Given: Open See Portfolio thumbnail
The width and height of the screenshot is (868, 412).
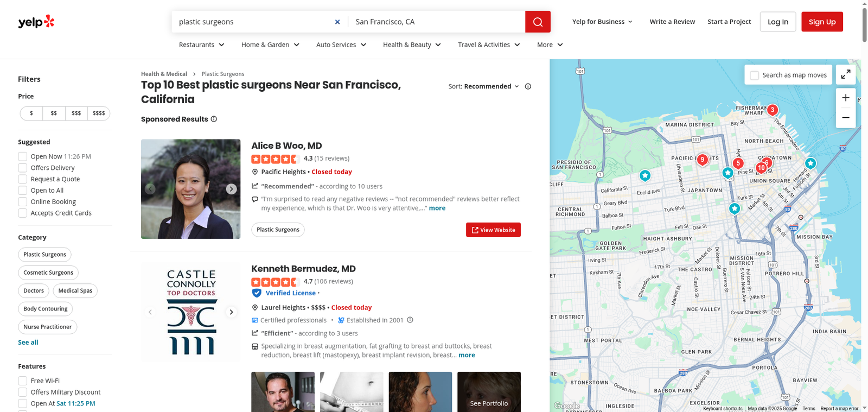Looking at the screenshot, I should click(x=489, y=392).
